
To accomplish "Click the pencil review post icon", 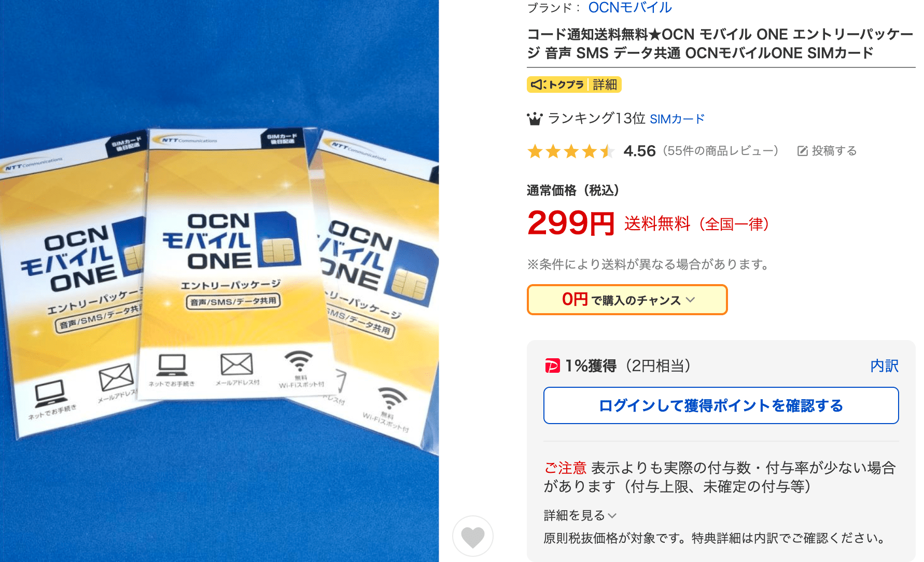I will click(x=802, y=151).
